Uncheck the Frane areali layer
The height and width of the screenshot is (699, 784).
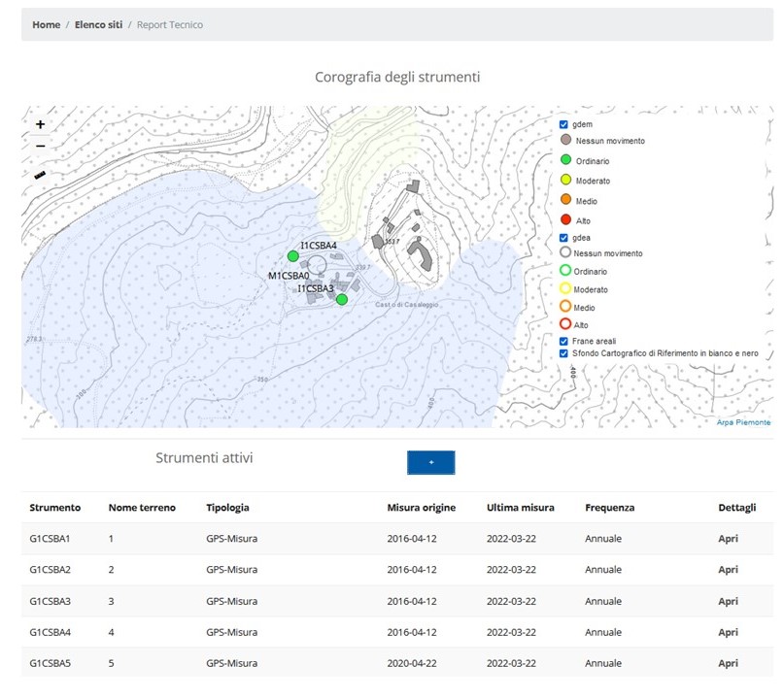click(x=563, y=342)
